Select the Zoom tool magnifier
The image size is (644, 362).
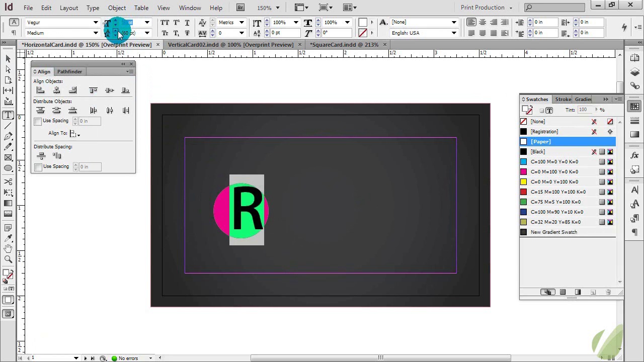click(8, 259)
